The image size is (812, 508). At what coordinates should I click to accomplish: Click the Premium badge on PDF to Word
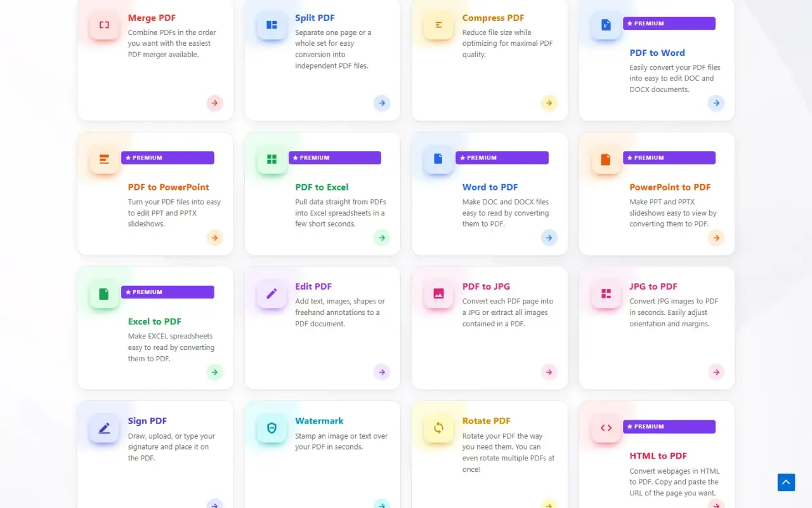(669, 23)
